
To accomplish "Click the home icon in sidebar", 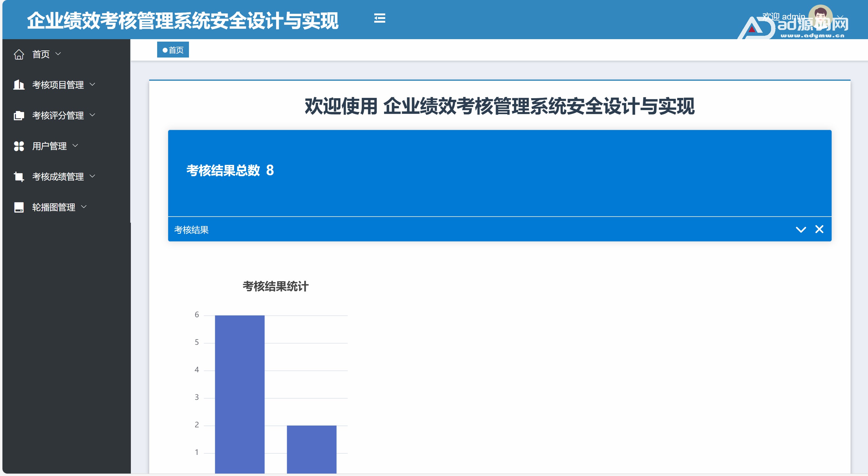I will coord(19,54).
